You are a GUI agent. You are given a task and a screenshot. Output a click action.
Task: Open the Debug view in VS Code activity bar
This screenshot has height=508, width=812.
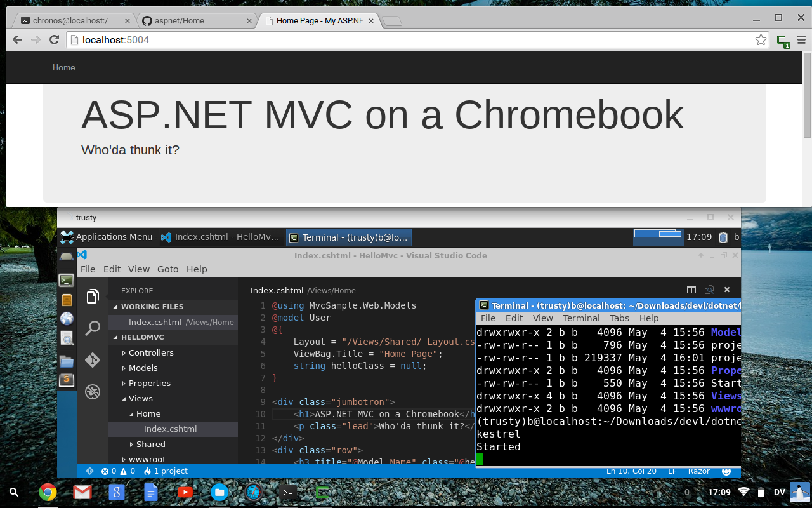pyautogui.click(x=93, y=391)
